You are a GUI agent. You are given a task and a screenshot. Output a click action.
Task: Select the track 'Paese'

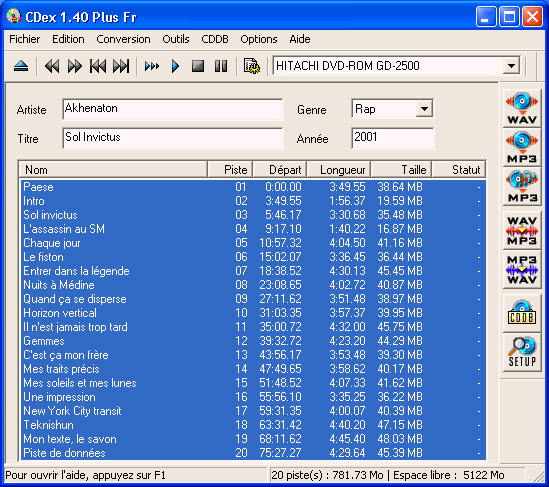pyautogui.click(x=253, y=187)
